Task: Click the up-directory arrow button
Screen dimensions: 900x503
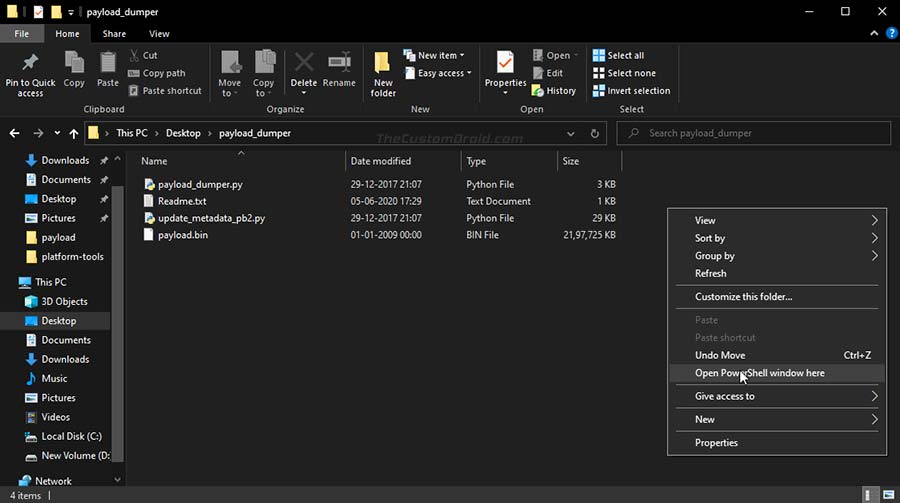Action: tap(73, 133)
